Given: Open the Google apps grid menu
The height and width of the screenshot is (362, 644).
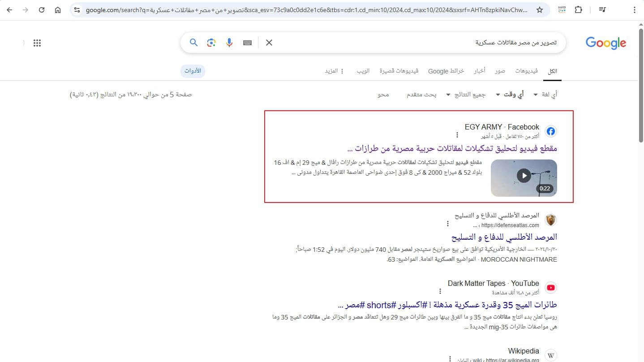Looking at the screenshot, I should [37, 43].
